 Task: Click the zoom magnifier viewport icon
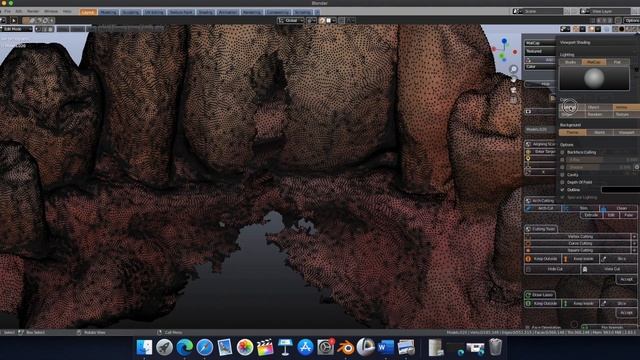point(513,69)
